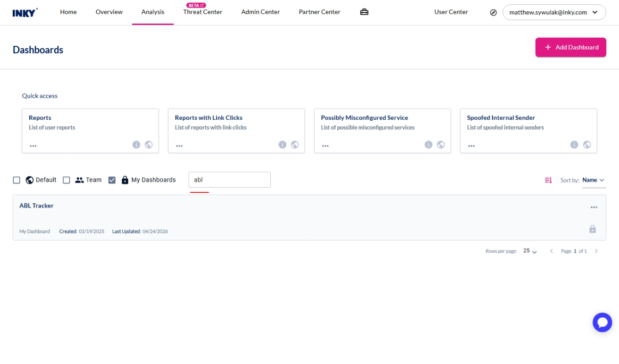Enable the Team dashboards checkbox
The image size is (619, 364).
click(x=67, y=180)
